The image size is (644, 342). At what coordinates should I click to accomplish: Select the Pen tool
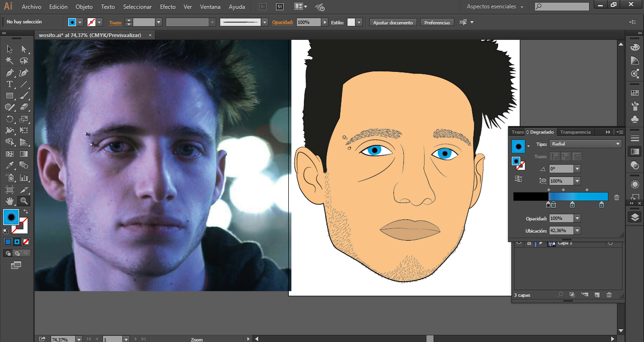[x=10, y=72]
